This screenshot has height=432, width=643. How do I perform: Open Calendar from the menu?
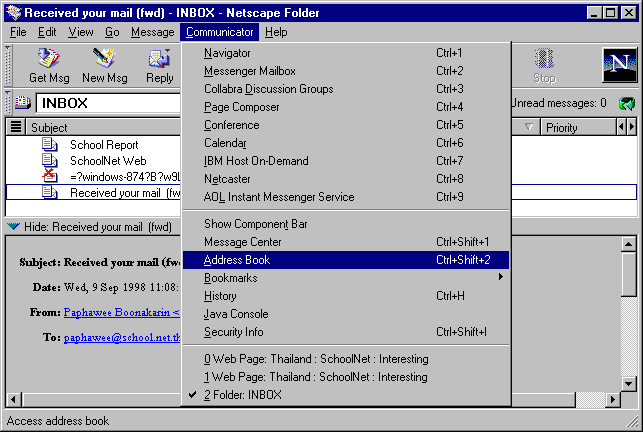point(346,143)
